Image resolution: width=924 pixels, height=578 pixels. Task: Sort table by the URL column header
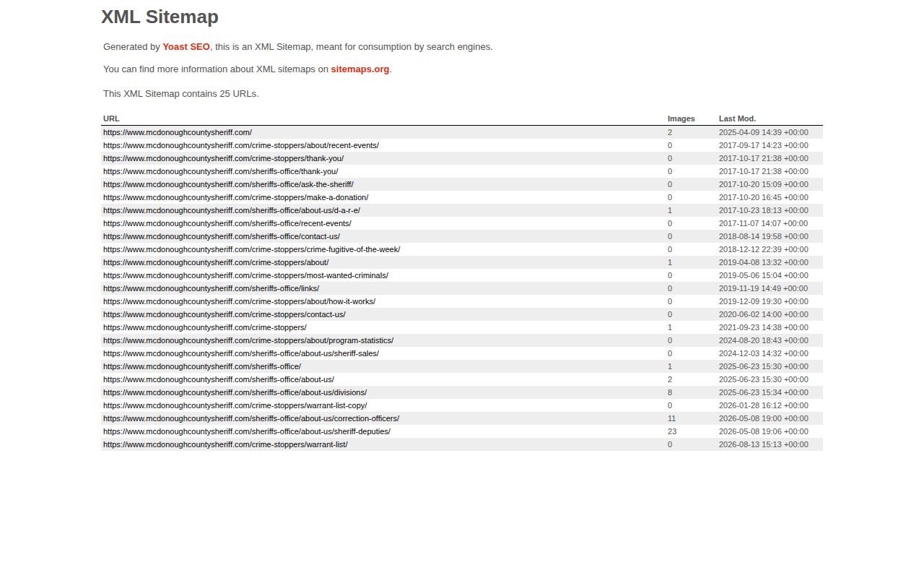click(111, 118)
